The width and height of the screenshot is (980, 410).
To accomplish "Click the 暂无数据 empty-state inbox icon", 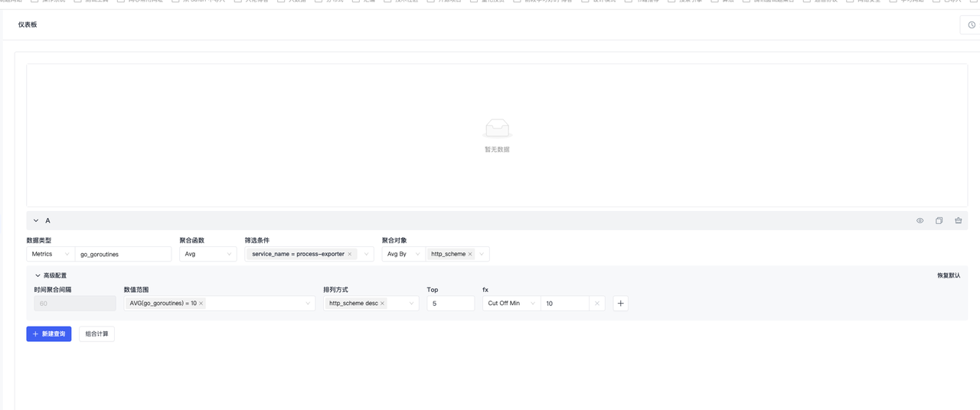I will (497, 129).
